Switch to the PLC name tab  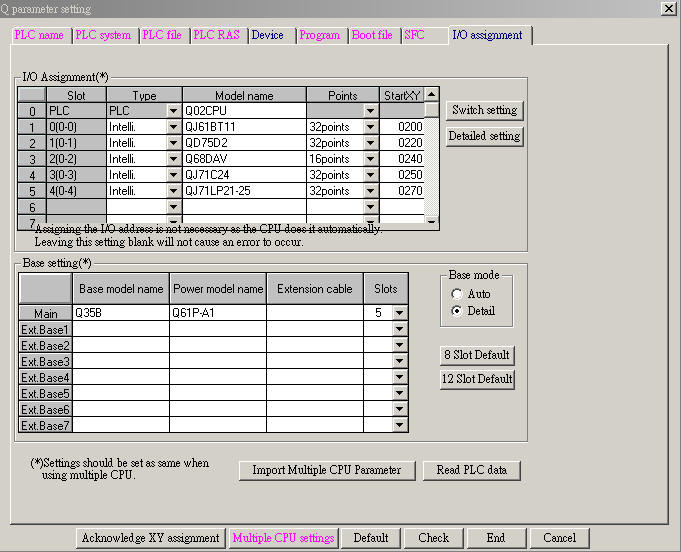coord(39,35)
